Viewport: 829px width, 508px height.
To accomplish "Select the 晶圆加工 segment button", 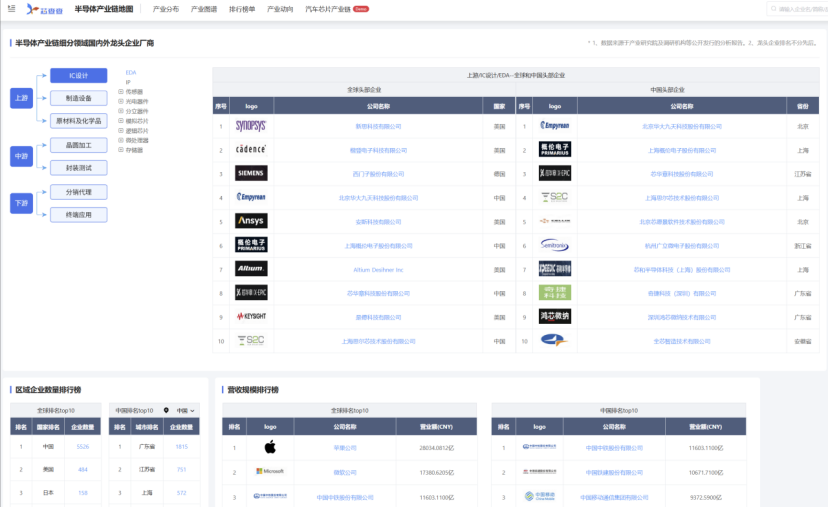I will (x=79, y=145).
